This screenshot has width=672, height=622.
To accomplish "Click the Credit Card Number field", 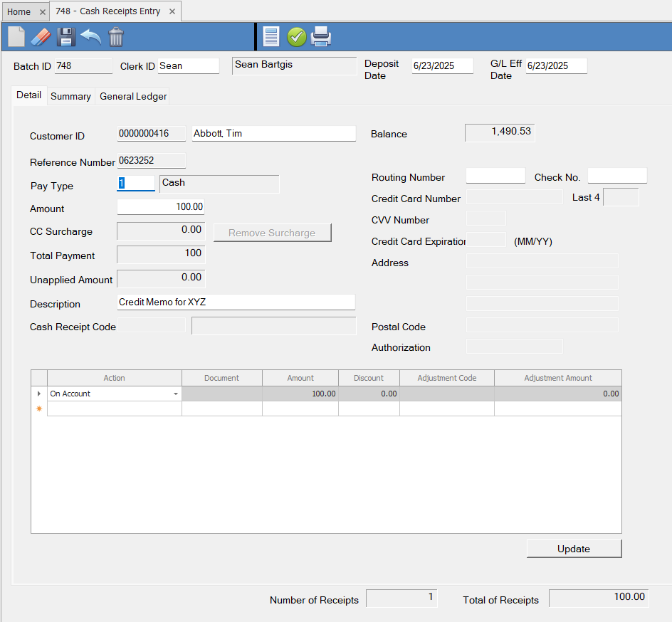I will point(514,197).
